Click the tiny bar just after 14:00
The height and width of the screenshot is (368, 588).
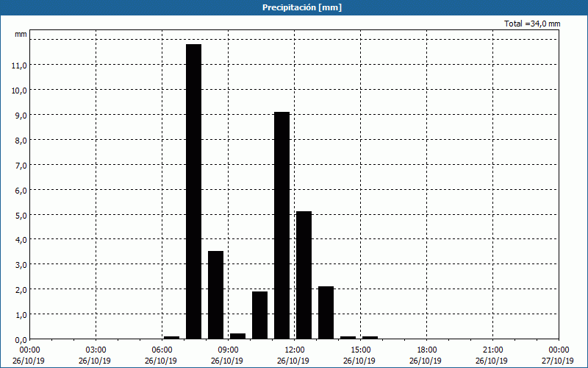point(348,338)
